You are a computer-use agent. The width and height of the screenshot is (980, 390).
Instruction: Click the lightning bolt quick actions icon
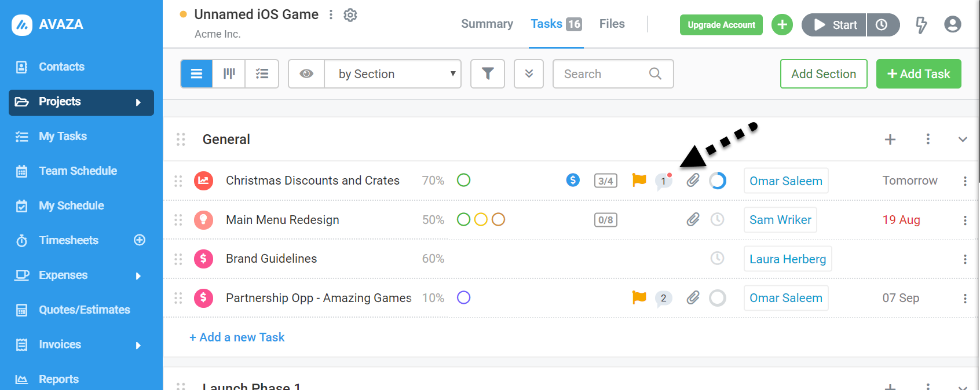pos(921,25)
